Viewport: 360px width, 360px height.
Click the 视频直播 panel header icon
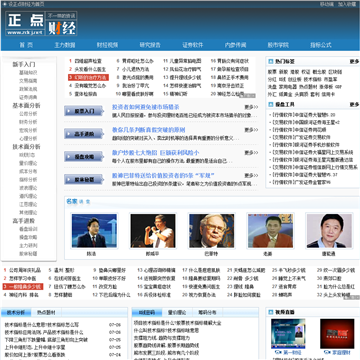point(271,312)
